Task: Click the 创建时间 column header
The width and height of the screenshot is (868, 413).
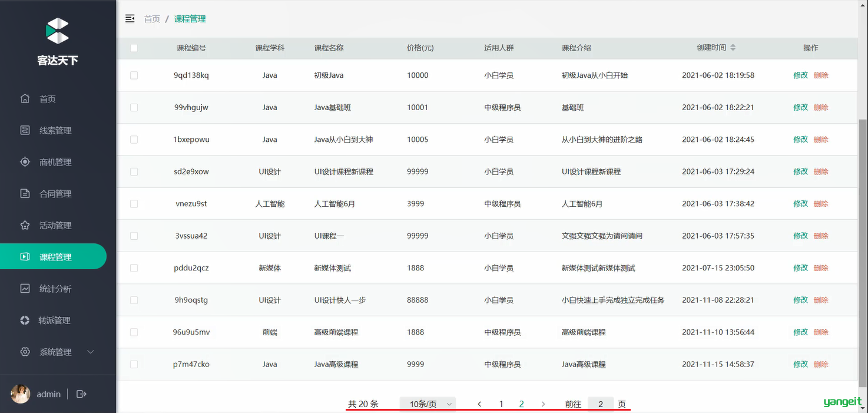Action: point(711,48)
